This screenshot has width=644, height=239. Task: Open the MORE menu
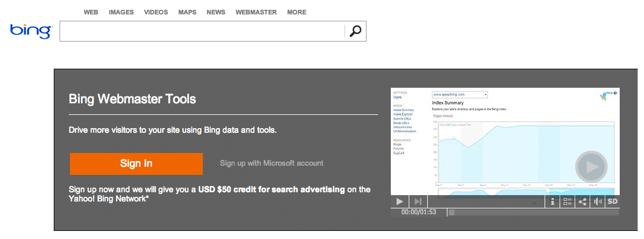click(297, 12)
